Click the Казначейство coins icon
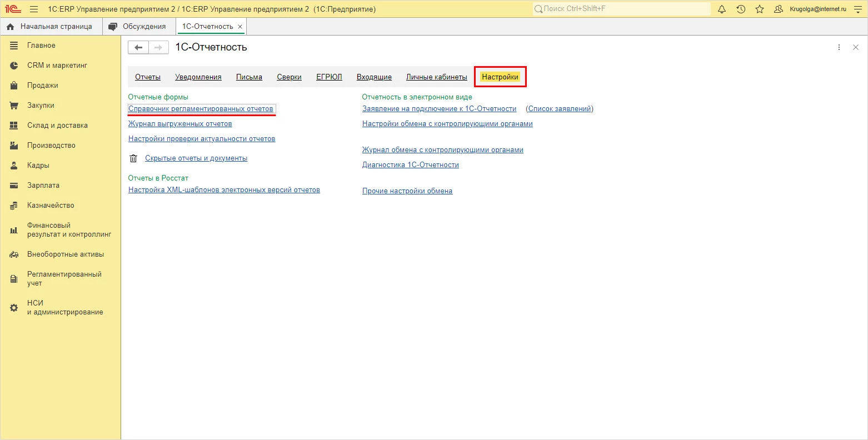Viewport: 868px width, 440px height. (14, 206)
